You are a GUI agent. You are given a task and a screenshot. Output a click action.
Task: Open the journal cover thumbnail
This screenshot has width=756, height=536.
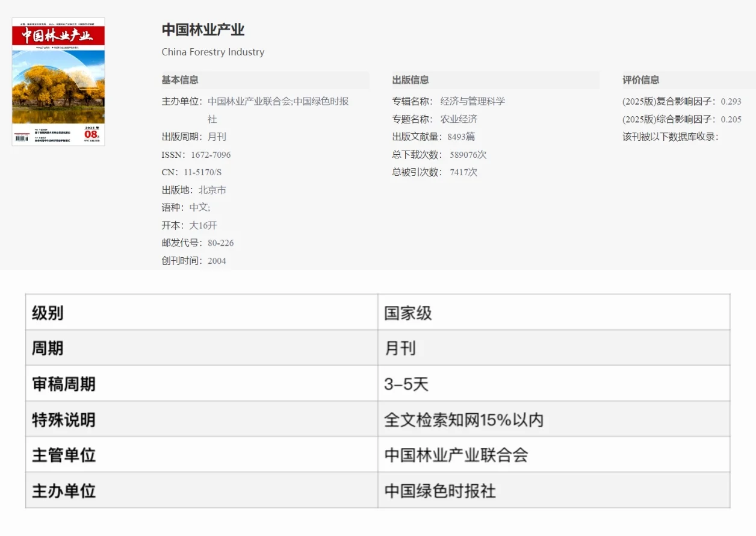[x=58, y=81]
